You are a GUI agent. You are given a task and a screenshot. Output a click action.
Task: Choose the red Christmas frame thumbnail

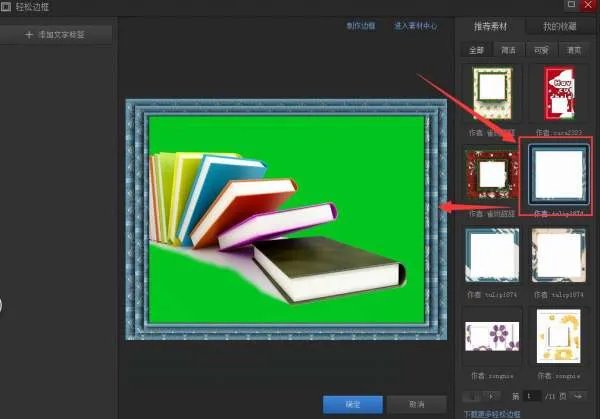click(559, 93)
